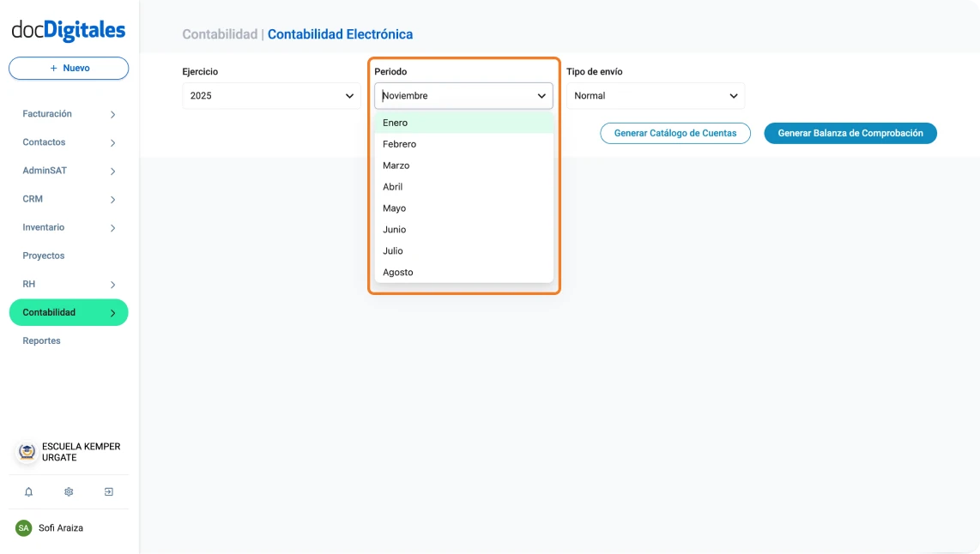Click the + Nuevo button
This screenshot has height=554, width=980.
coord(68,68)
